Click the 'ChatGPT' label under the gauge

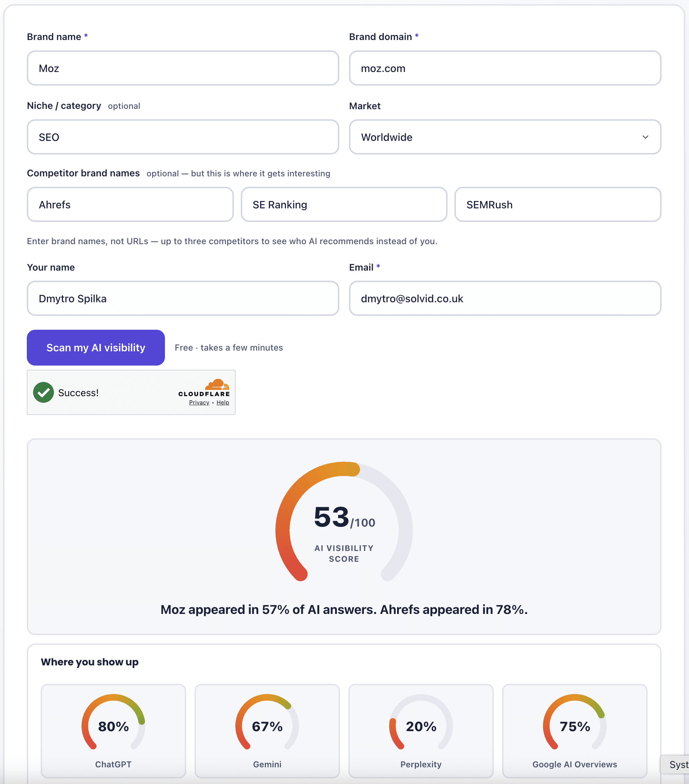pos(113,765)
